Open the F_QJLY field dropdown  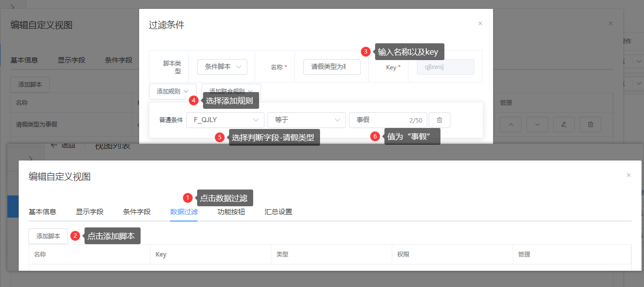(x=225, y=120)
